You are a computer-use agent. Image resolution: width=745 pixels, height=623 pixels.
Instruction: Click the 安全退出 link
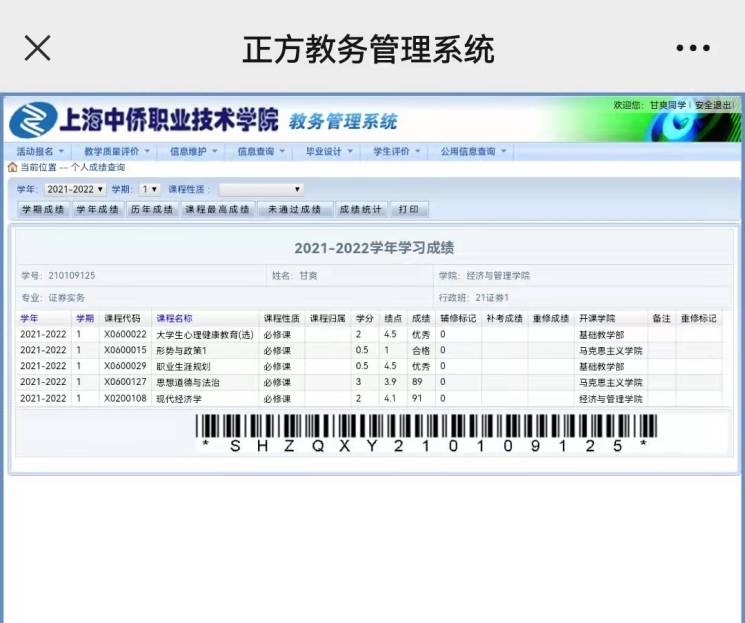[714, 105]
